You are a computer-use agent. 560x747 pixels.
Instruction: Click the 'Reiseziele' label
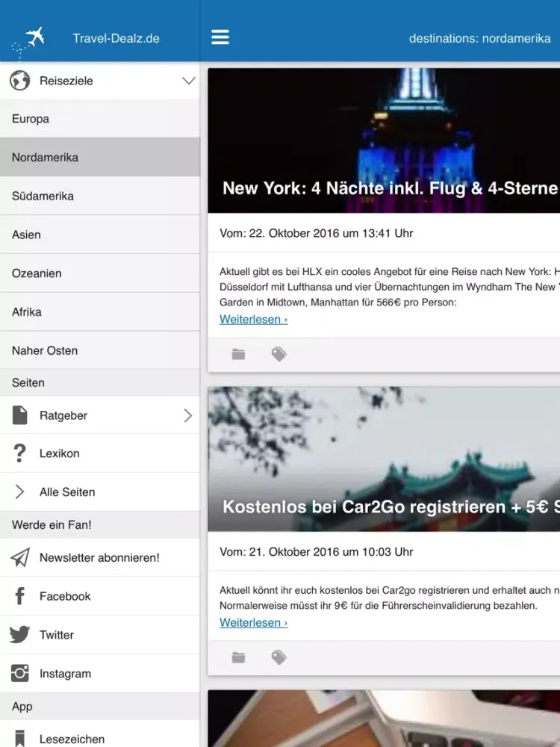(x=66, y=81)
